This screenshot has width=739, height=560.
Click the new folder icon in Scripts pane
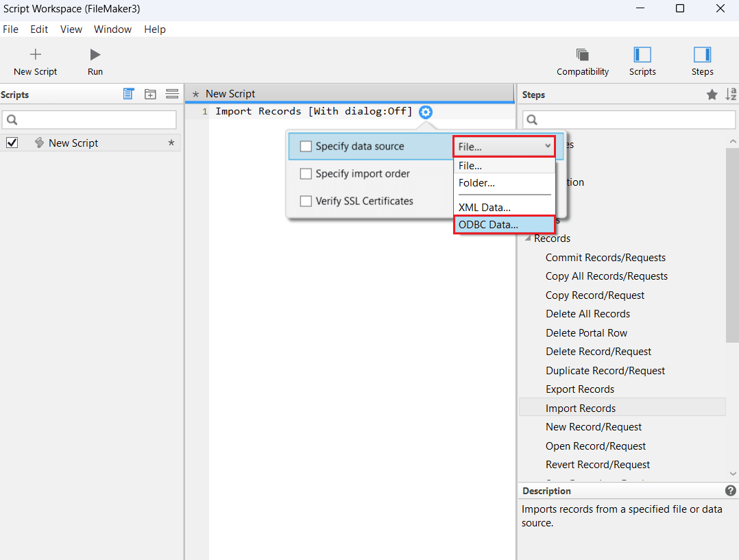[150, 95]
